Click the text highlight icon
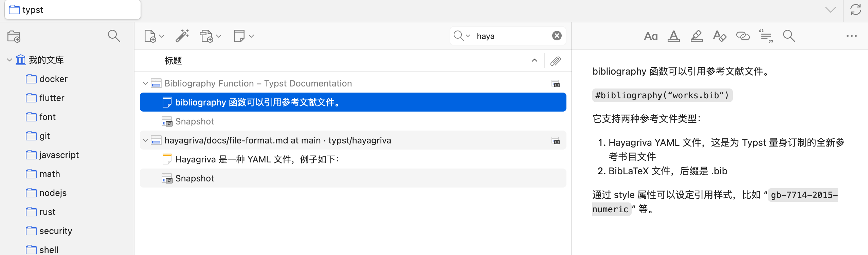This screenshot has height=255, width=868. pos(697,36)
